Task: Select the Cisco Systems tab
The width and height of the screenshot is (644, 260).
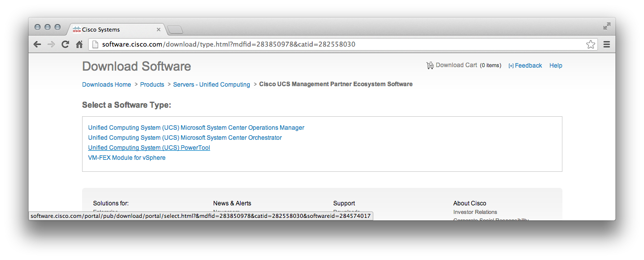Action: 115,30
